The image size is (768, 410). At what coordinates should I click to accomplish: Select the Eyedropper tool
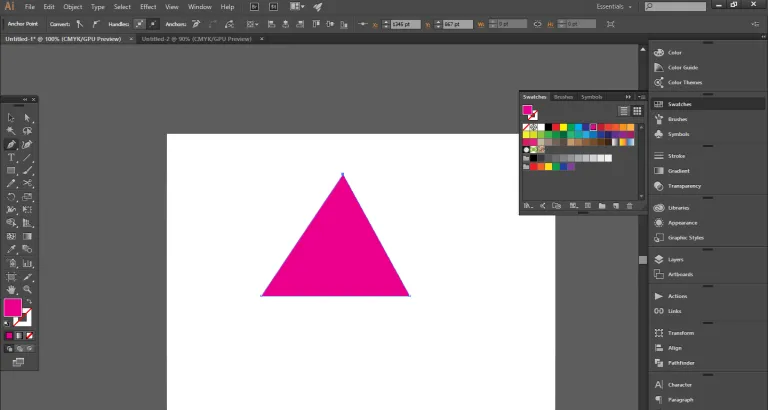pos(11,250)
